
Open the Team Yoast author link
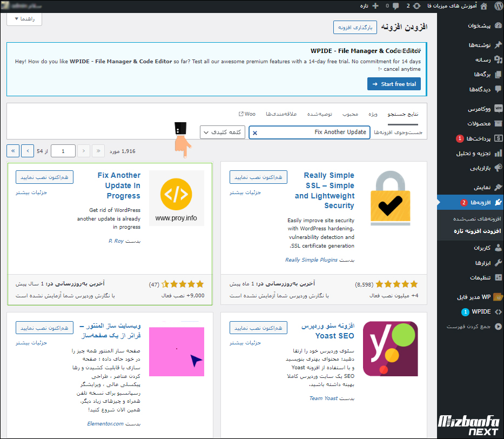[x=324, y=398]
